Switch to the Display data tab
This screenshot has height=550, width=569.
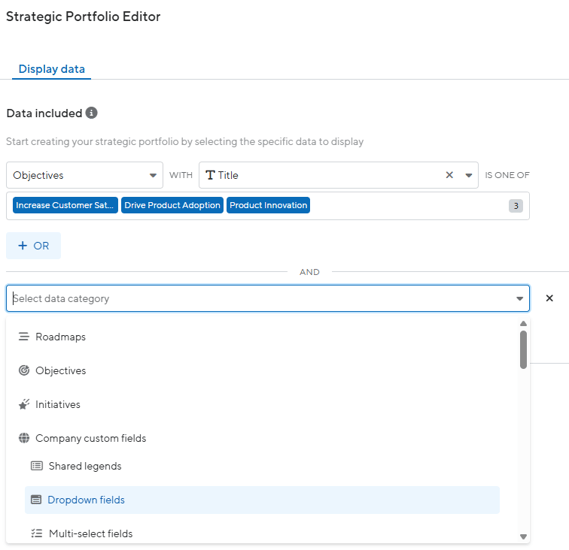click(52, 69)
